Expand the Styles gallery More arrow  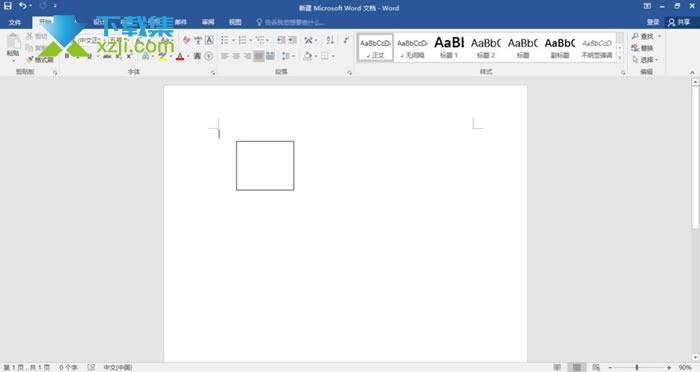pyautogui.click(x=620, y=58)
